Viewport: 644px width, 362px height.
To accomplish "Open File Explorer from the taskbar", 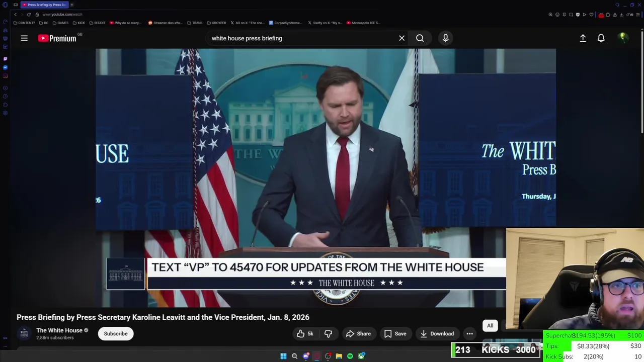I will [339, 356].
